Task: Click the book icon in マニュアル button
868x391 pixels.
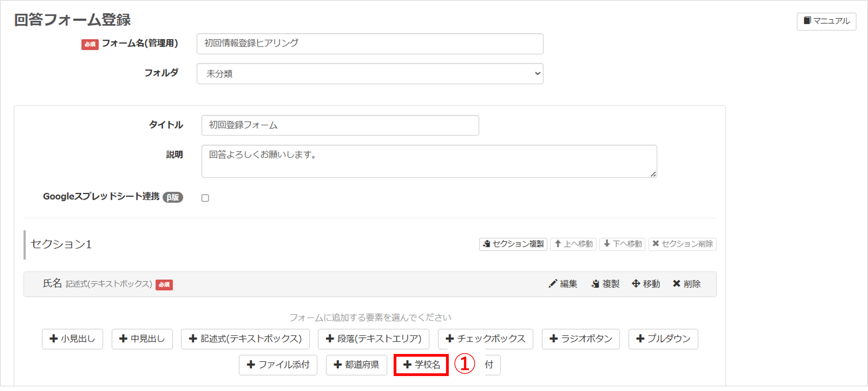Action: click(x=807, y=20)
